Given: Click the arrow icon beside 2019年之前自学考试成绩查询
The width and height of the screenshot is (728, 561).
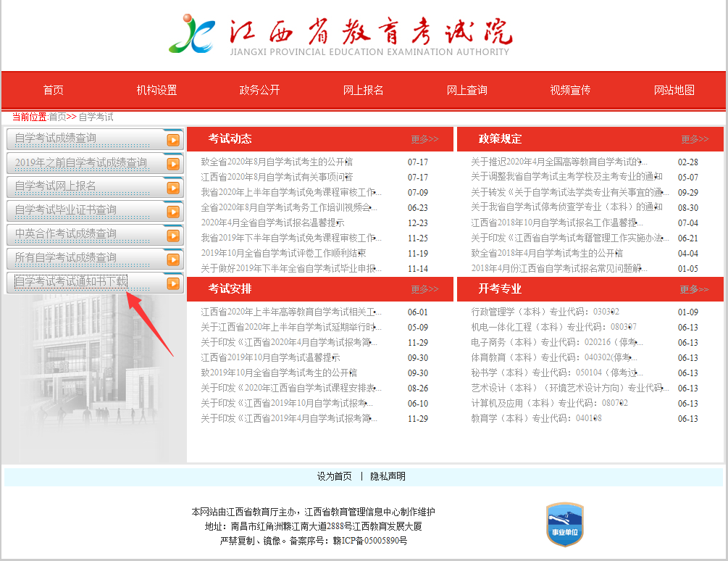Looking at the screenshot, I should click(x=173, y=164).
